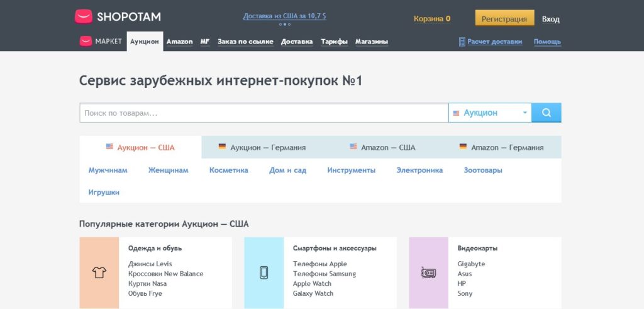Select the middle carousel dot under delivery banner
This screenshot has height=309, width=644.
pyautogui.click(x=284, y=25)
